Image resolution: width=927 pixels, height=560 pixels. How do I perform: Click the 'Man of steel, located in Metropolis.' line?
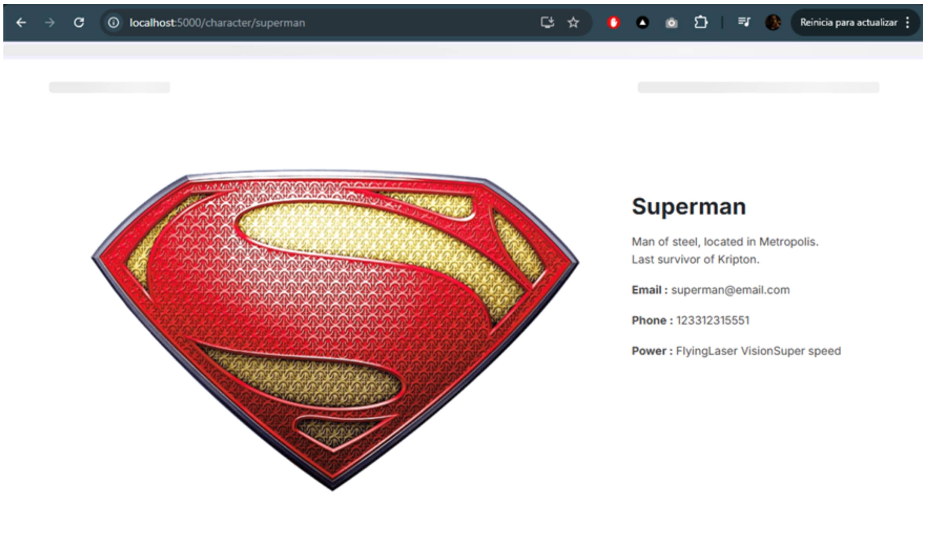click(x=725, y=241)
